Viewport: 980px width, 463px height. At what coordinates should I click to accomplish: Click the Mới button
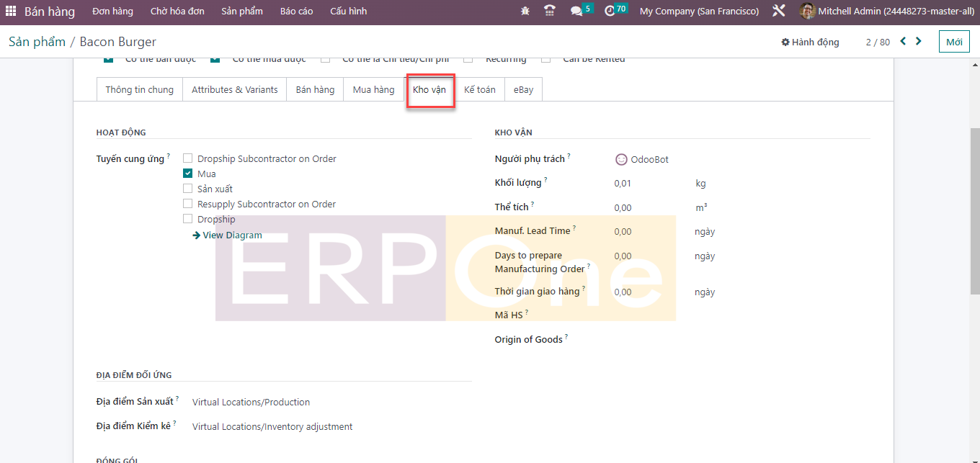coord(954,42)
